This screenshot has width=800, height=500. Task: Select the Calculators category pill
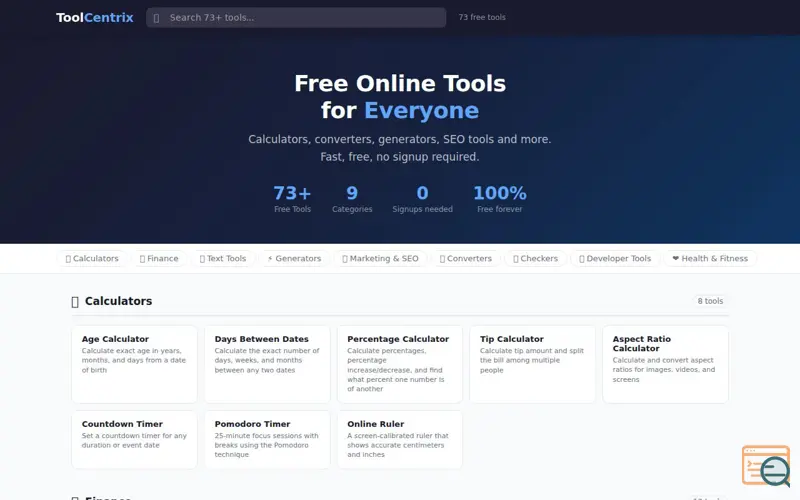(92, 259)
